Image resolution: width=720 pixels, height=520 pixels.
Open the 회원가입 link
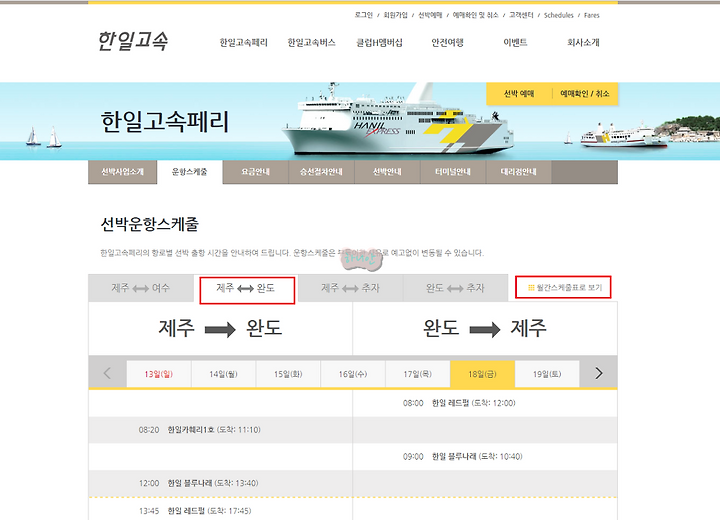pos(395,15)
